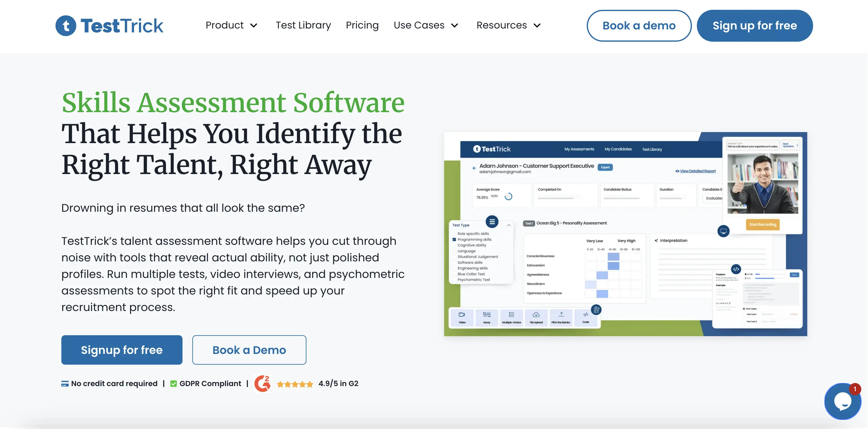Image resolution: width=868 pixels, height=429 pixels.
Task: Check the Role specific skills checkbox
Action: pyautogui.click(x=454, y=234)
